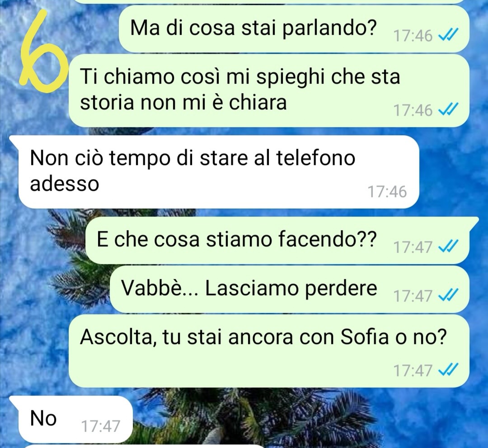Click read ticks next to 'E che cosa stiamo facendo??'

click(x=448, y=247)
